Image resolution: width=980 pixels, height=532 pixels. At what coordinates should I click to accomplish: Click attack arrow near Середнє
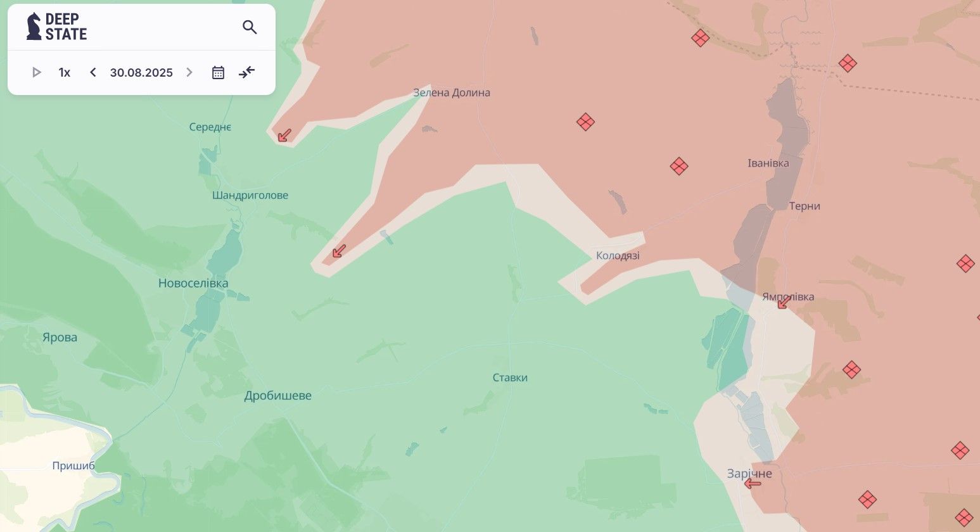click(284, 135)
